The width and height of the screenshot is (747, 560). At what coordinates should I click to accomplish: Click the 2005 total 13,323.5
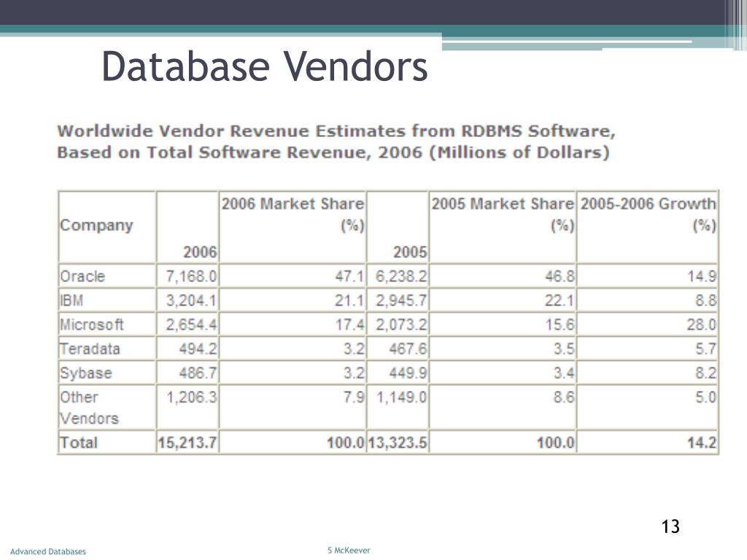[x=398, y=443]
